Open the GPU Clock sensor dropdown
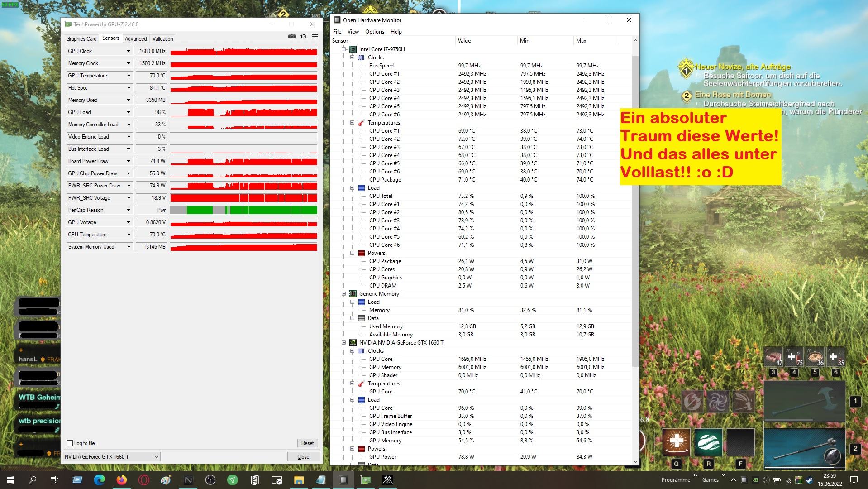868x489 pixels. coord(129,51)
